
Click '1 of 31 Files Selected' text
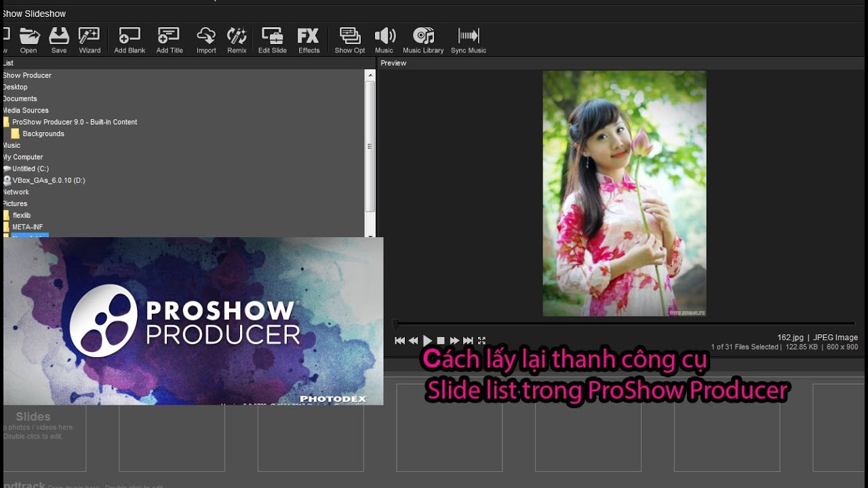click(x=745, y=347)
